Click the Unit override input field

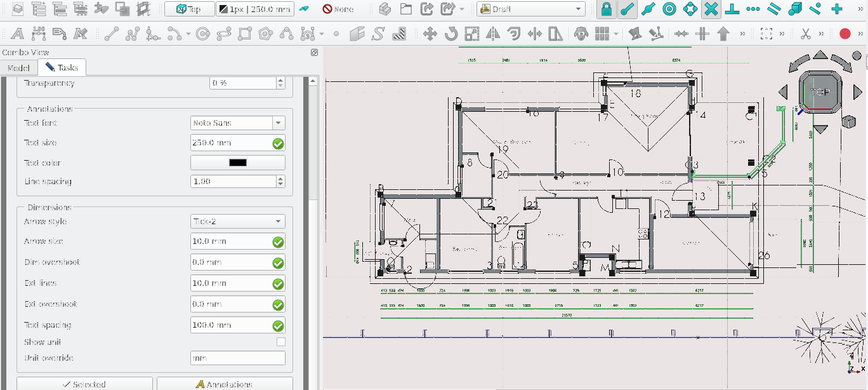(237, 358)
